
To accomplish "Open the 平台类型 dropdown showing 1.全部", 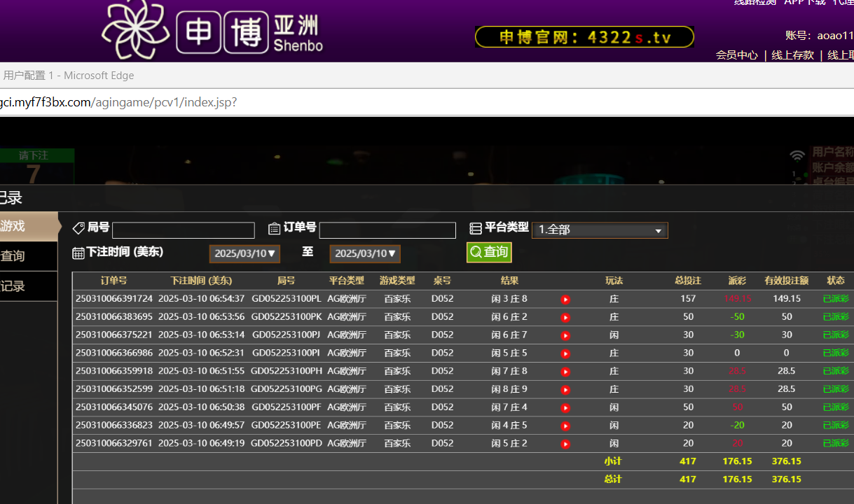I will (600, 230).
